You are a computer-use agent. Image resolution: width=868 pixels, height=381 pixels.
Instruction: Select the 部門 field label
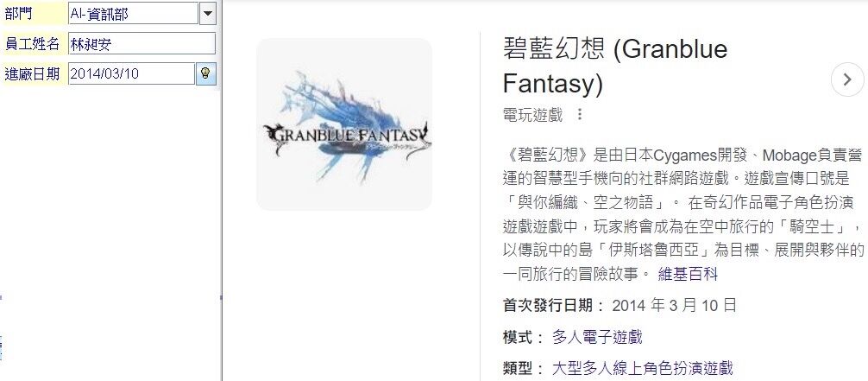click(x=18, y=13)
